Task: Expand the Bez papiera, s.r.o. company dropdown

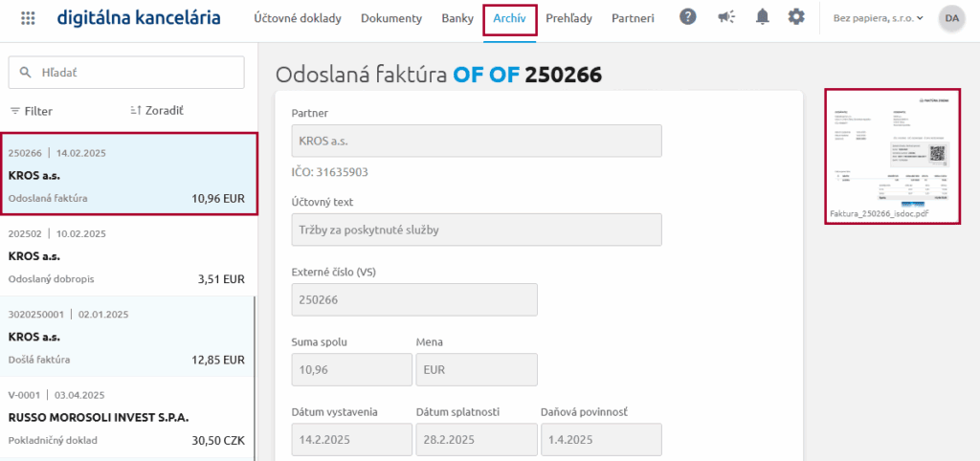Action: point(878,18)
